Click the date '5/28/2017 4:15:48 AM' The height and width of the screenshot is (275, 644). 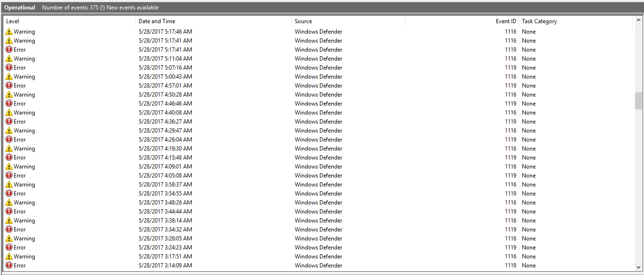coord(165,158)
